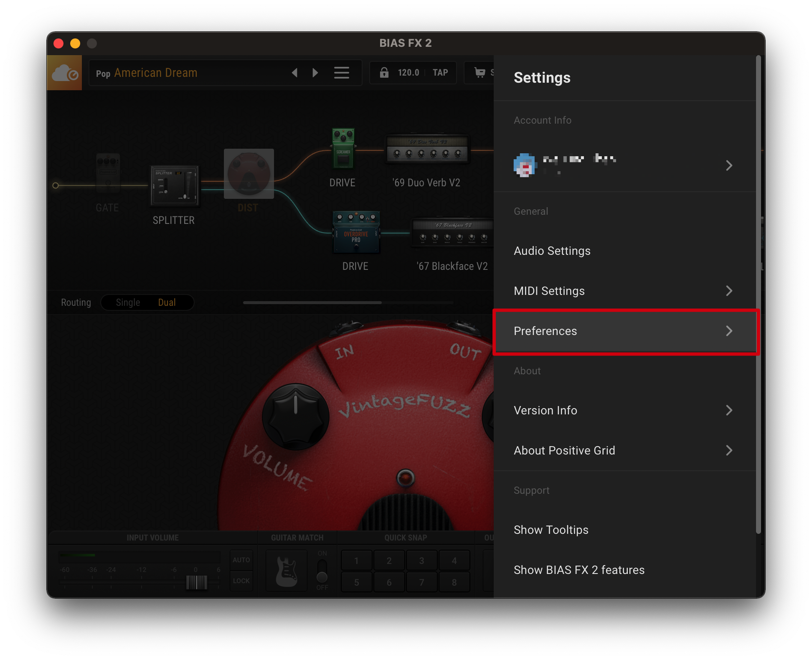Expand the MIDI Settings chevron
The height and width of the screenshot is (660, 812).
click(x=729, y=291)
